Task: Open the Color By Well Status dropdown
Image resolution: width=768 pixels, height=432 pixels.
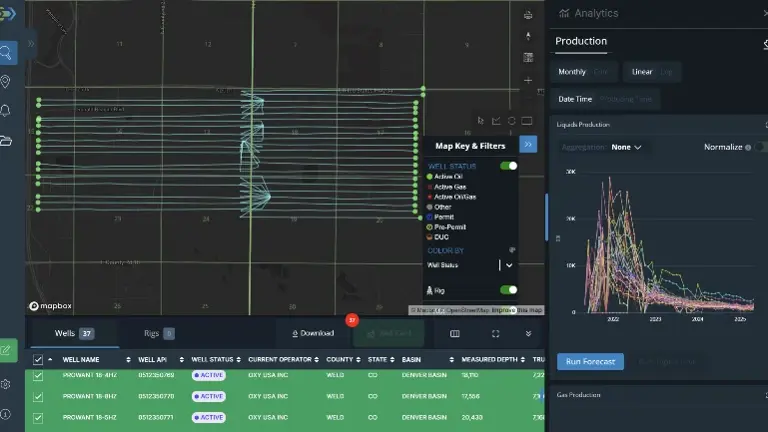Action: pos(509,265)
